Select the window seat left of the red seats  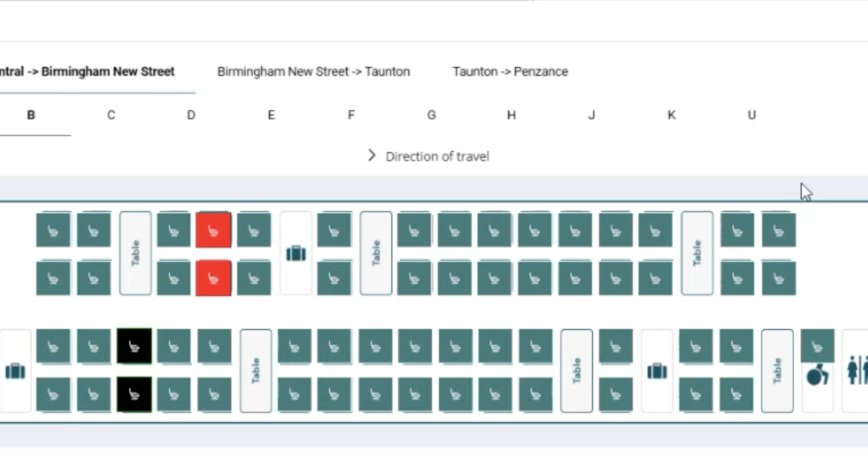pos(173,229)
